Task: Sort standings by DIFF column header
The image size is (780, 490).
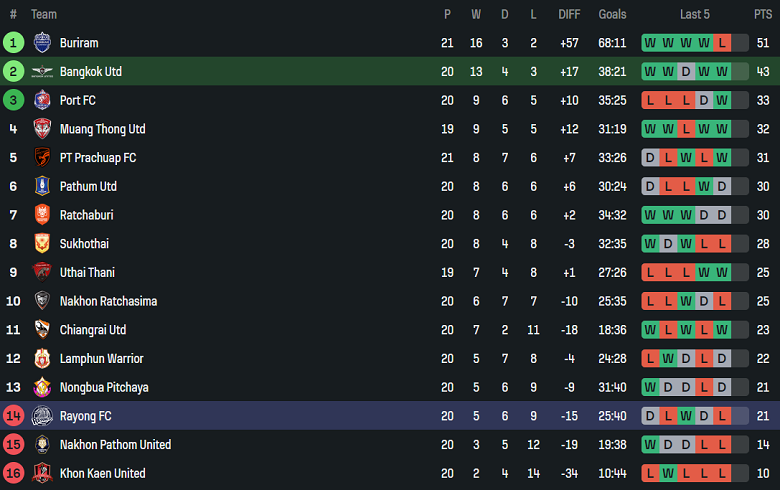Action: click(x=569, y=14)
